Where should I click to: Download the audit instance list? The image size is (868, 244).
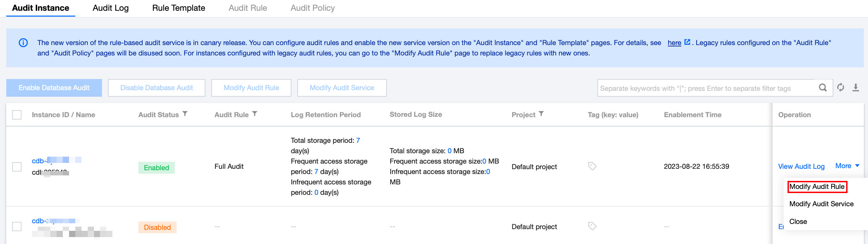[x=856, y=88]
